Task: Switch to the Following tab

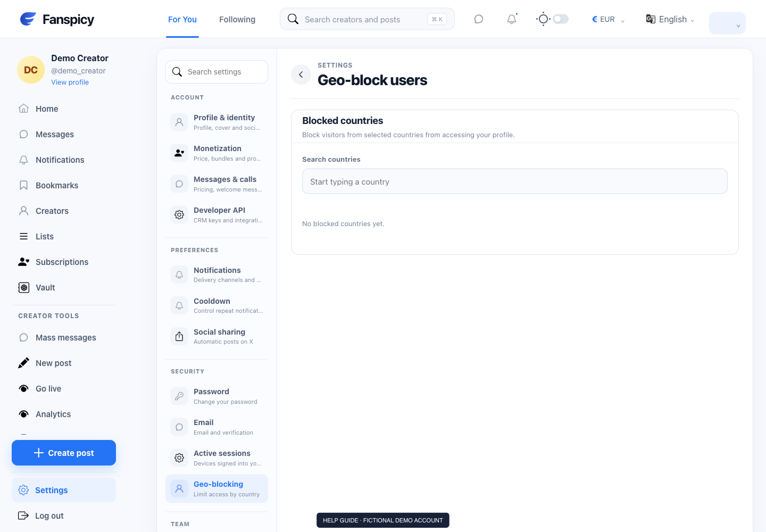Action: point(237,19)
